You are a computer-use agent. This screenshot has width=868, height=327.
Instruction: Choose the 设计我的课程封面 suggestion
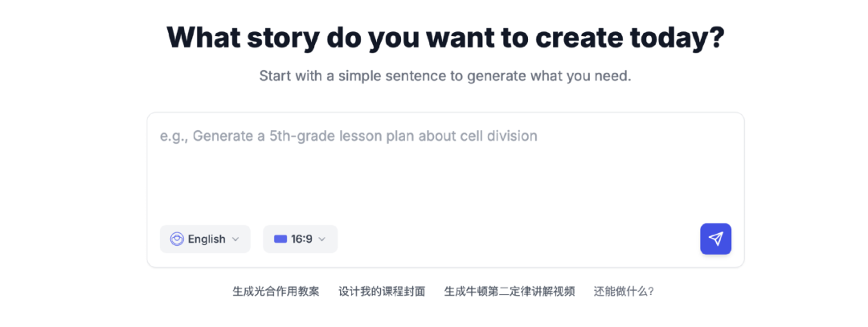tap(382, 291)
